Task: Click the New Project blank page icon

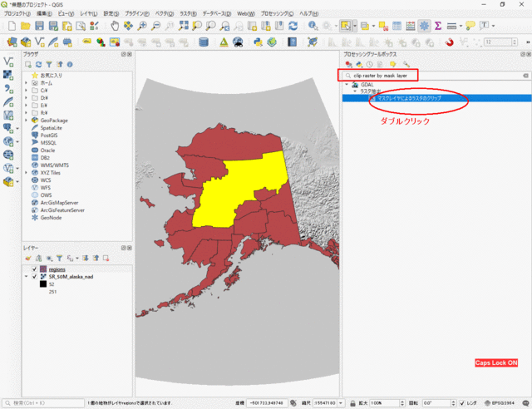Action: pos(11,26)
